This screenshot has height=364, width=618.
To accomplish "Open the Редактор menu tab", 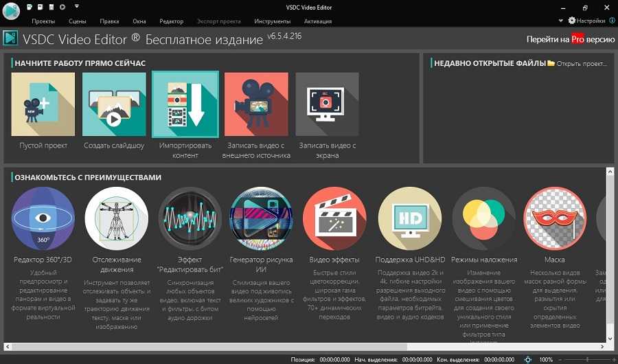I will pyautogui.click(x=171, y=21).
